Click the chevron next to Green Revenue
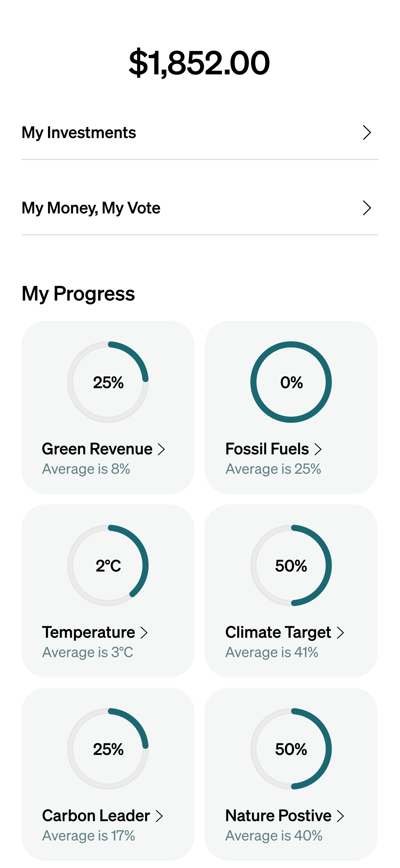This screenshot has width=400, height=868. coord(161,449)
